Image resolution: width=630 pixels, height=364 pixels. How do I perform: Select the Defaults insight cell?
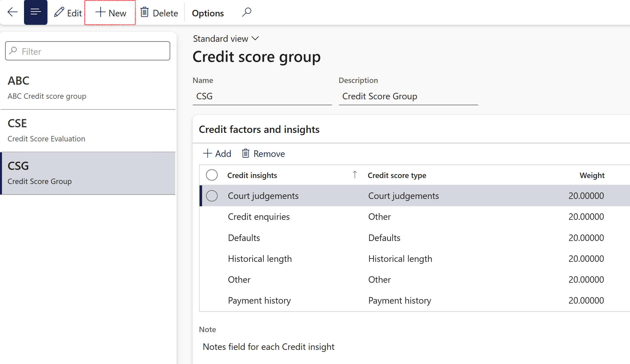[x=244, y=238]
